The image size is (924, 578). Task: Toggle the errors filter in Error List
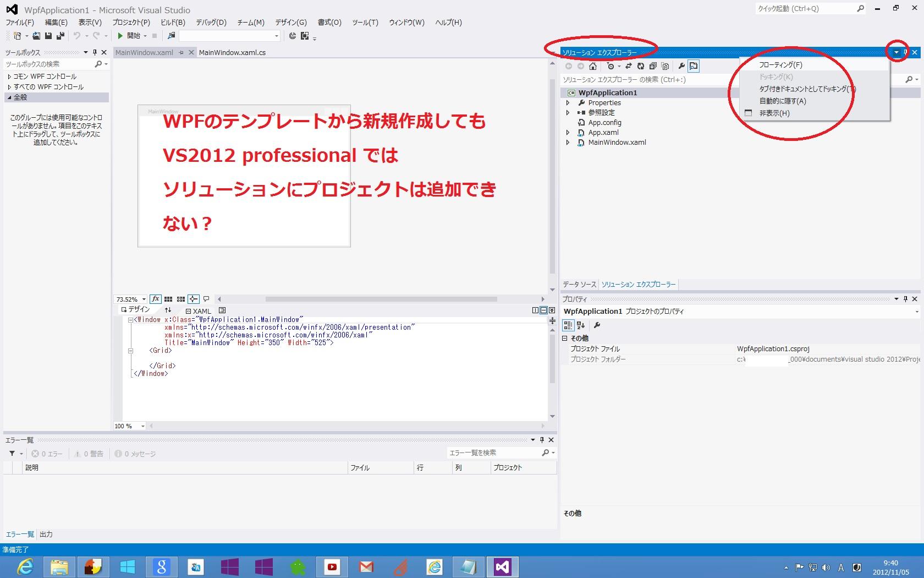coord(47,454)
